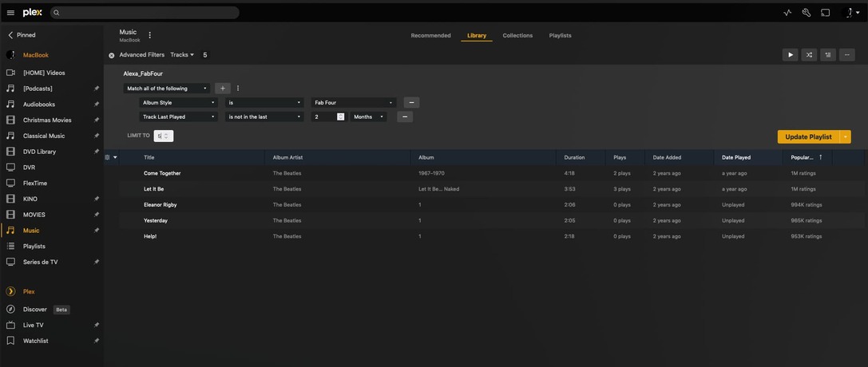868x367 pixels.
Task: Open the Fab Four value dropdown
Action: pos(353,103)
